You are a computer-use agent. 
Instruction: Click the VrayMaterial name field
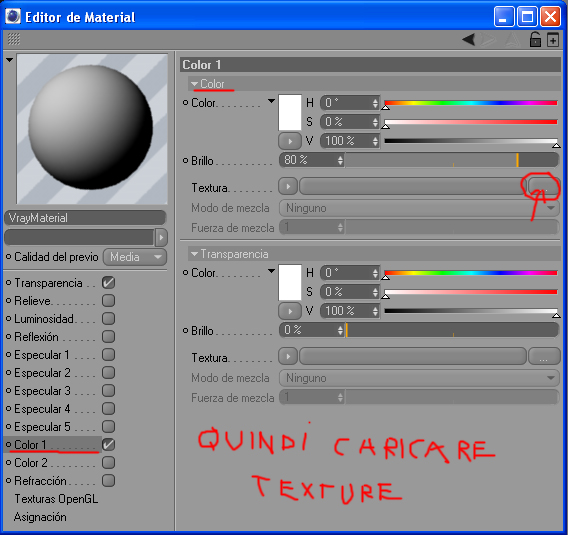click(x=85, y=218)
